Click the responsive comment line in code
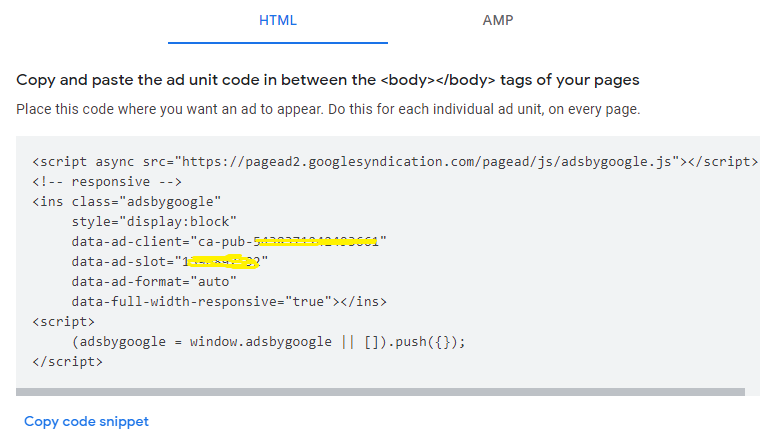Screen dimensions: 778x437 click(107, 182)
